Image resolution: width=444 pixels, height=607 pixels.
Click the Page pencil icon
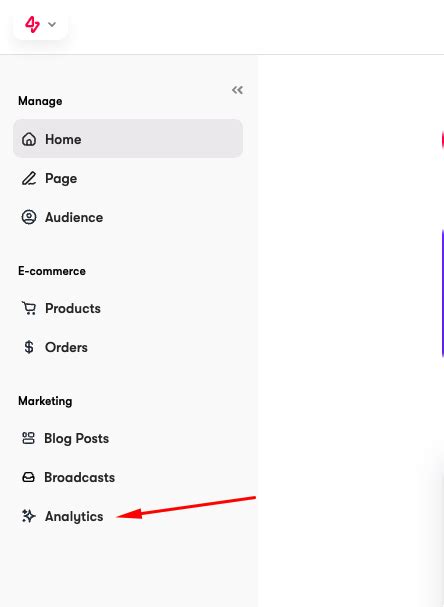click(x=29, y=178)
